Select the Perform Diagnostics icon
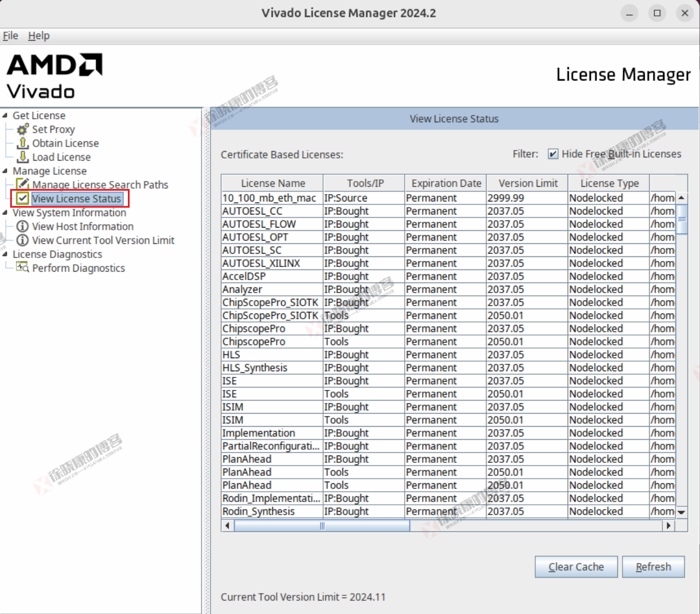 click(x=22, y=268)
